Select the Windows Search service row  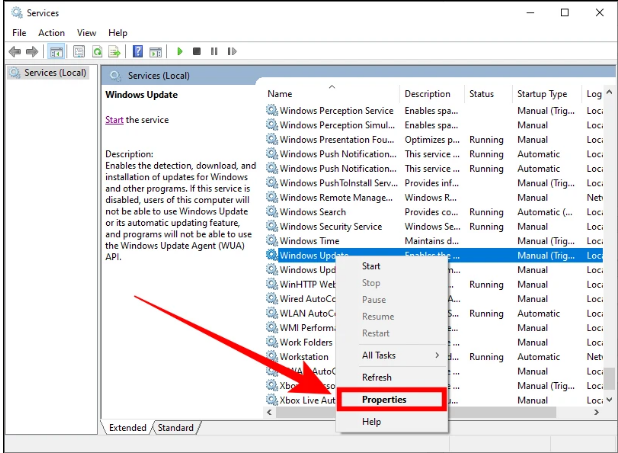[434, 212]
